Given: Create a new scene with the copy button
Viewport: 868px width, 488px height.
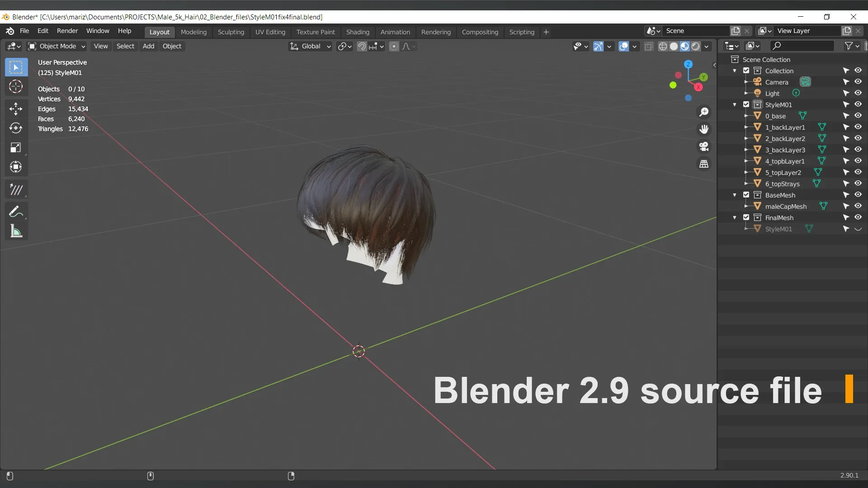Looking at the screenshot, I should tap(735, 30).
